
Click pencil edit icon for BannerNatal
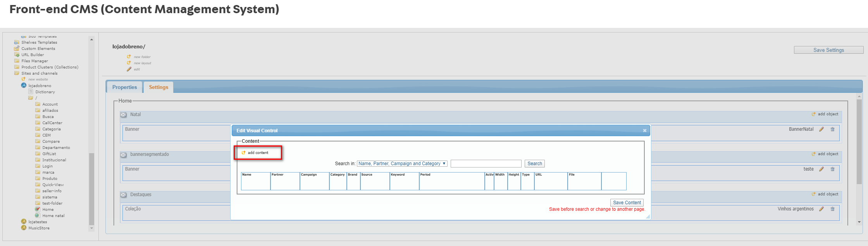click(x=821, y=129)
